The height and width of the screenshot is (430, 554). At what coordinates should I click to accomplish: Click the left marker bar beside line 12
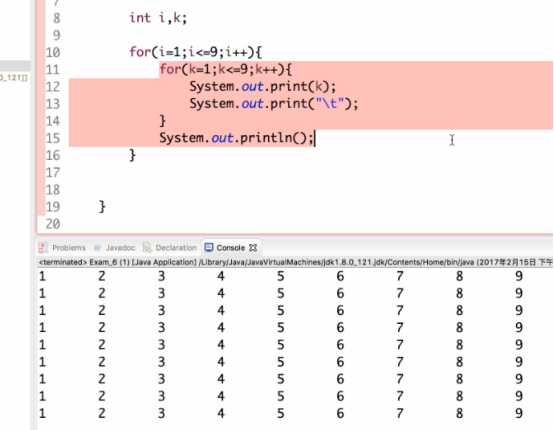click(41, 87)
